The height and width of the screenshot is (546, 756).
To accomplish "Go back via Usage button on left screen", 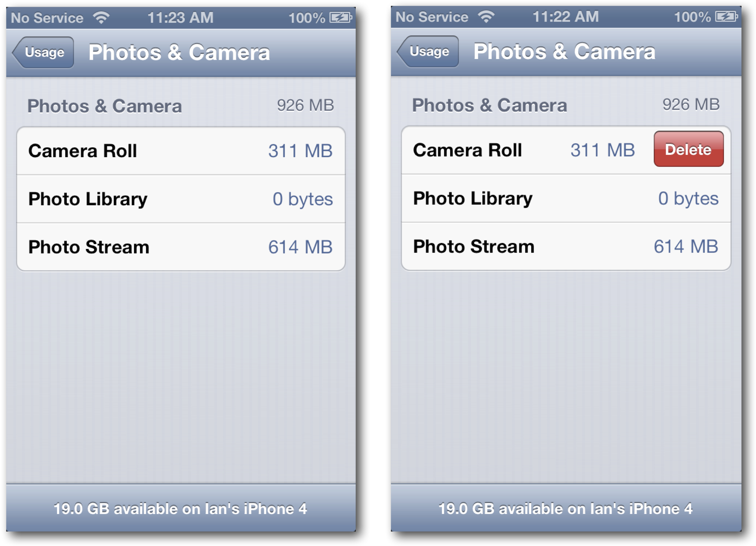I will point(43,52).
